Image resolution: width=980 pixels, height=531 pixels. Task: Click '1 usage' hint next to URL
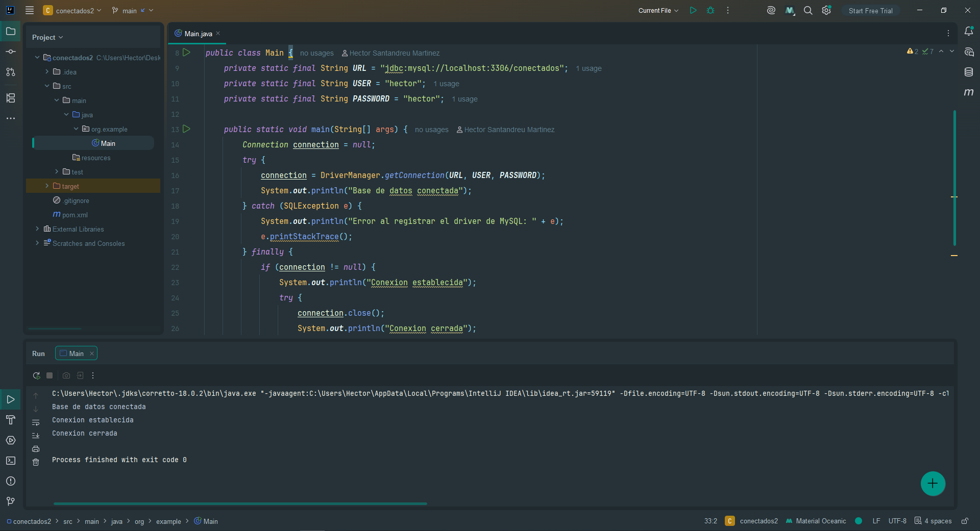589,68
